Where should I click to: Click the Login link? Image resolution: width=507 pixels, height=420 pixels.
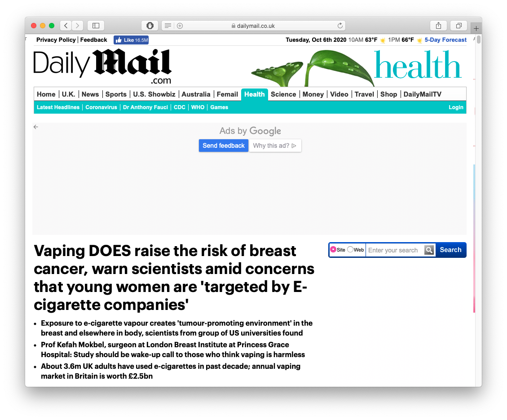(456, 107)
